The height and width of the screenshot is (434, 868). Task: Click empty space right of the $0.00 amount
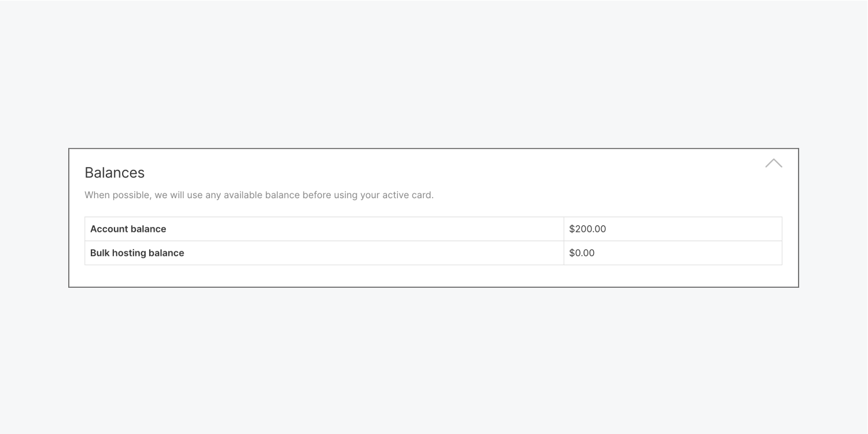(x=688, y=253)
